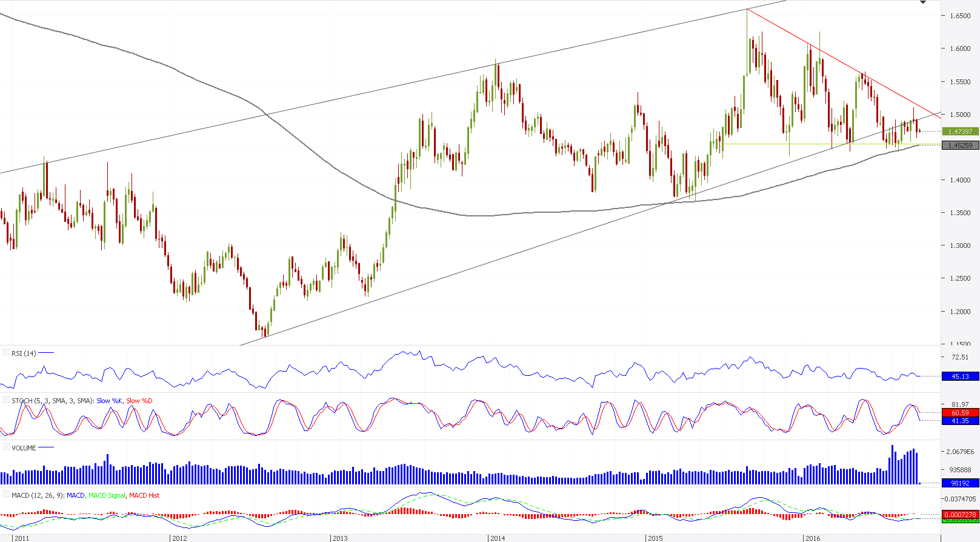980x542 pixels.
Task: Click the 2.0679E6 volume axis label
Action: point(961,452)
